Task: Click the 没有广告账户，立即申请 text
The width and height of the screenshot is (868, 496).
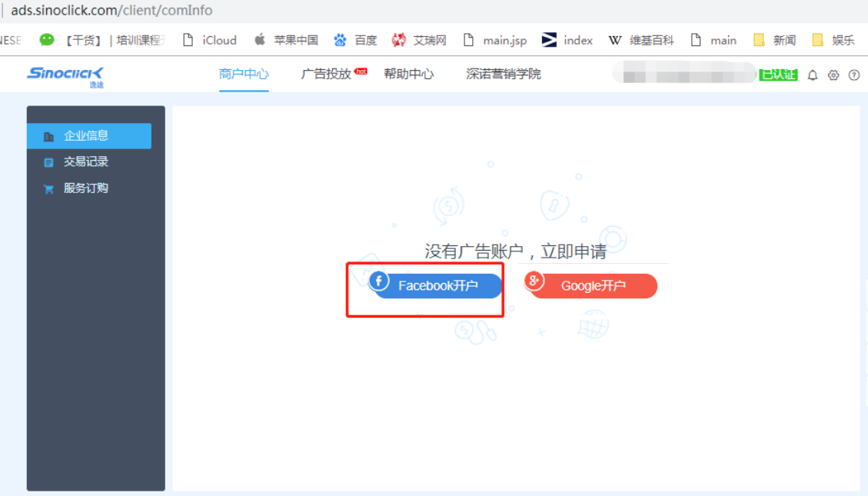Action: (x=515, y=251)
